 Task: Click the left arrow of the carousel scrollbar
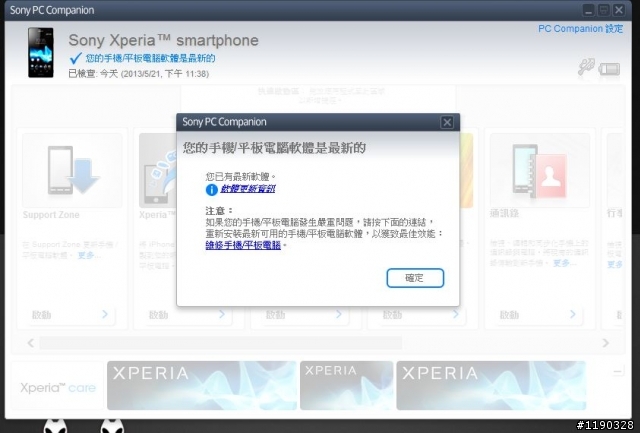point(31,343)
